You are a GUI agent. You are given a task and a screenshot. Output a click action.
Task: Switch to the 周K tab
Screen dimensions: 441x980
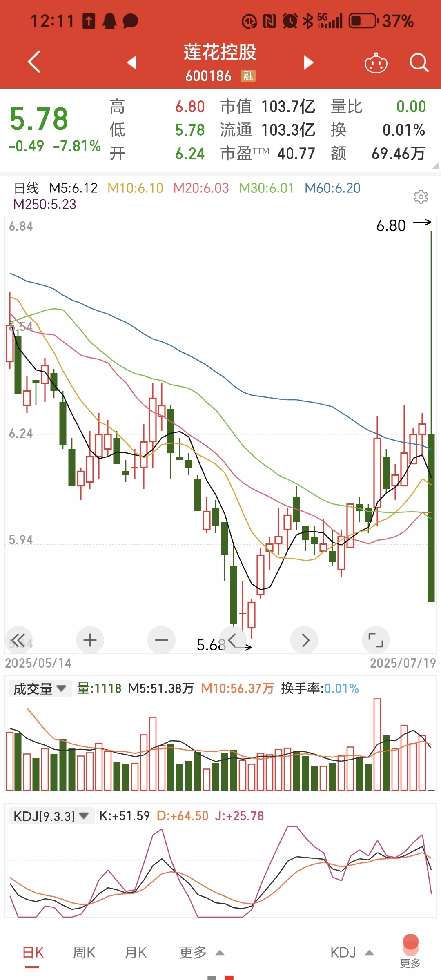coord(84,953)
